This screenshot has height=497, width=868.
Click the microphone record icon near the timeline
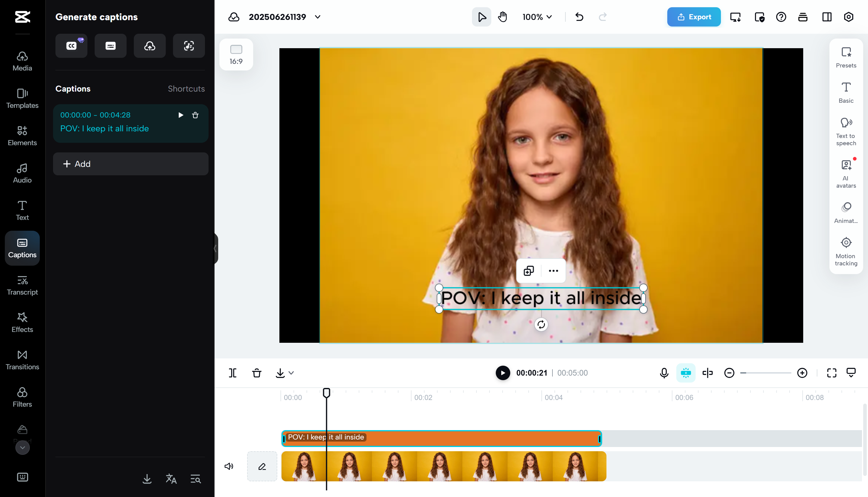pos(663,373)
